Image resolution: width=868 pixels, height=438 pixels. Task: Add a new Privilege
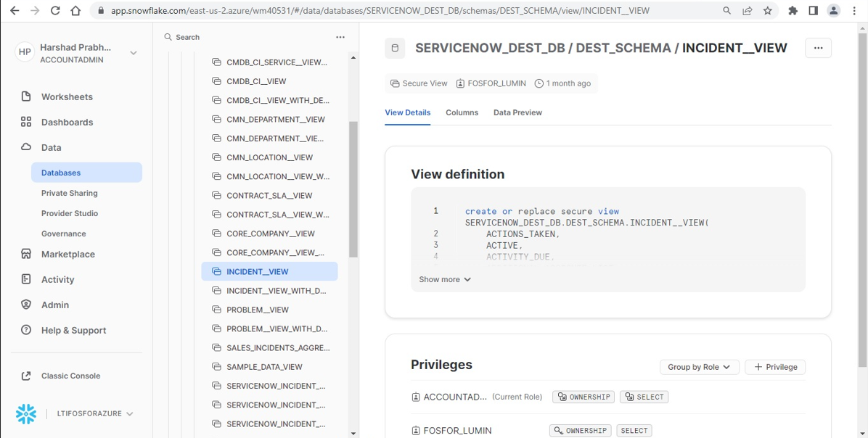(x=775, y=367)
